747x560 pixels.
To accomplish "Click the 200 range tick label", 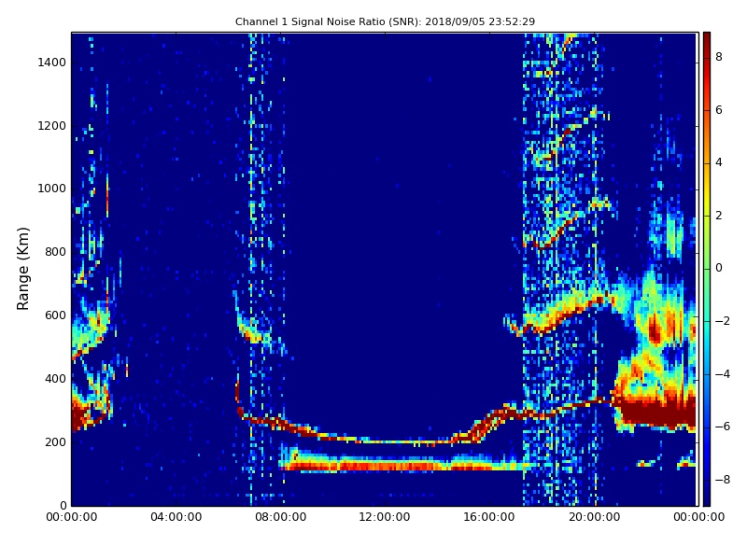I will point(55,441).
